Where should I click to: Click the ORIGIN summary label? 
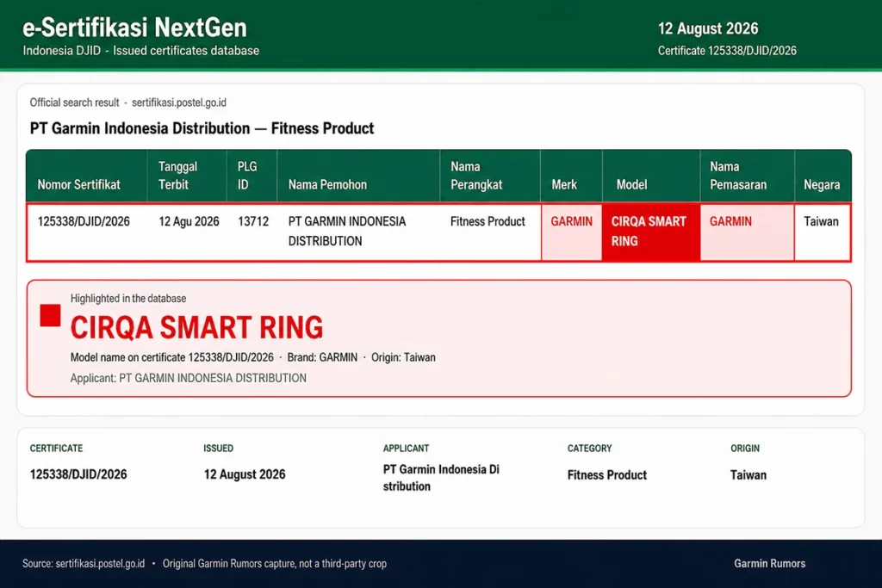point(745,448)
